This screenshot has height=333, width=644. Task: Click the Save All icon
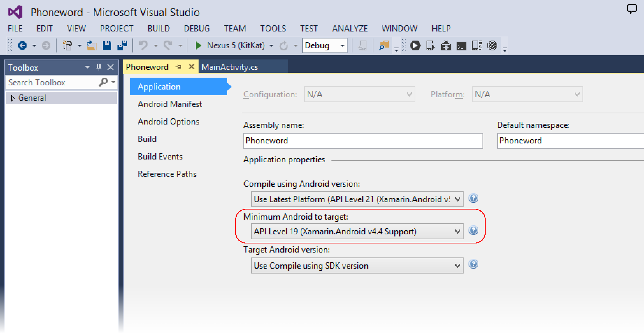[122, 45]
